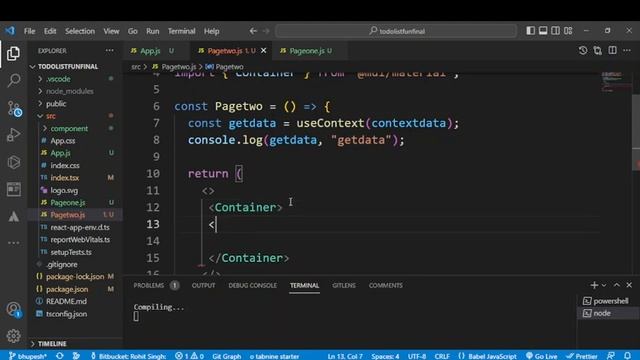Open the Search view in activity bar
This screenshot has height=360, width=640.
[x=13, y=80]
